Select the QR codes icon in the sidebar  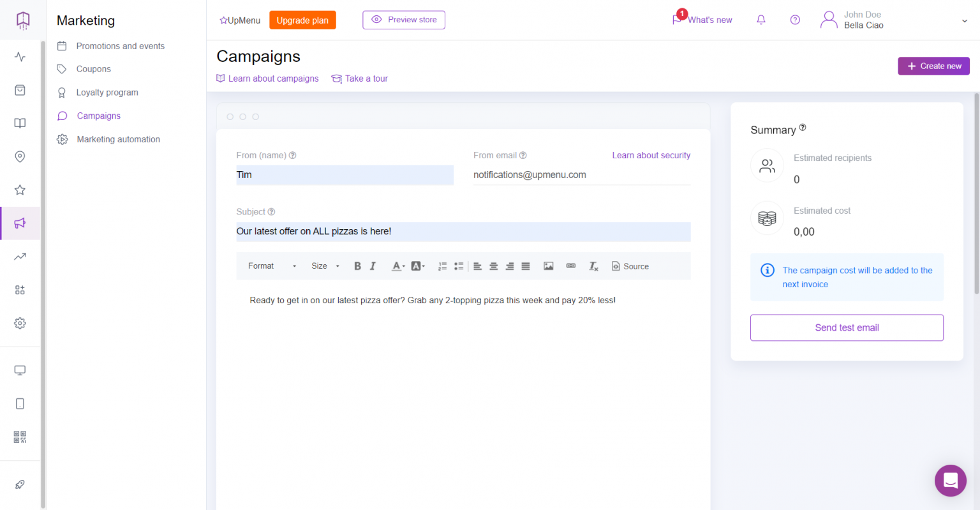click(20, 437)
